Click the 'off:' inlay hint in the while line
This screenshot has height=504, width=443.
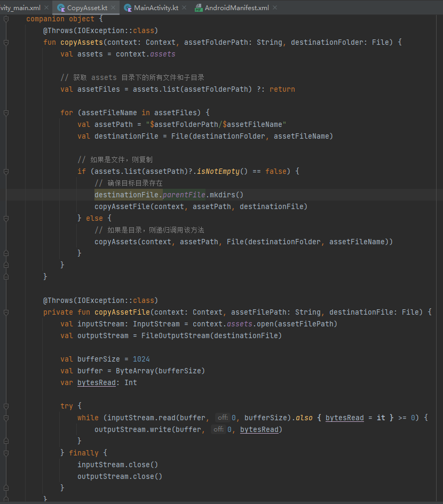(x=223, y=418)
